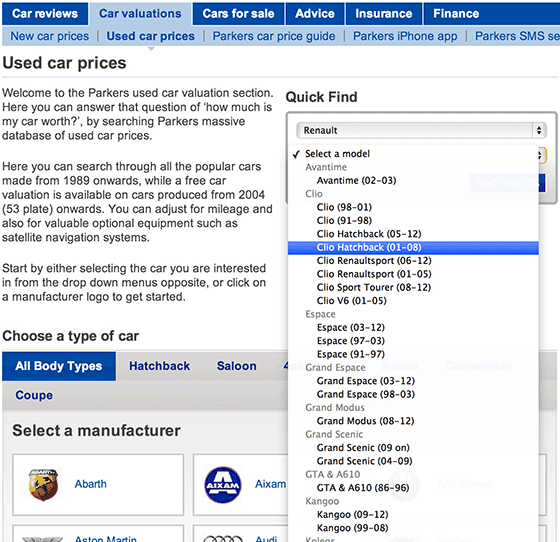Open the Renault manufacturer dropdown
The height and width of the screenshot is (542, 560).
point(422,130)
